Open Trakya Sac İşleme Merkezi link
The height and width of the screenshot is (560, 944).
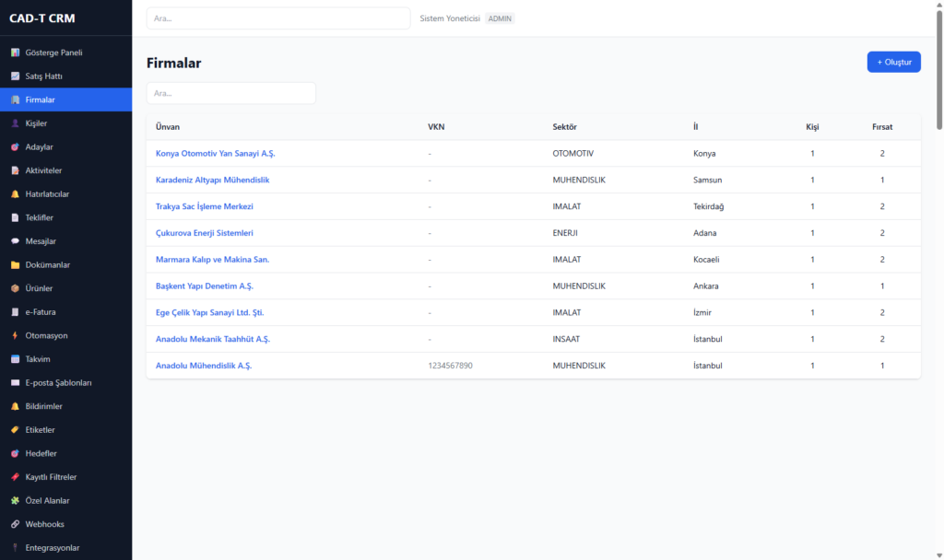[x=205, y=206]
